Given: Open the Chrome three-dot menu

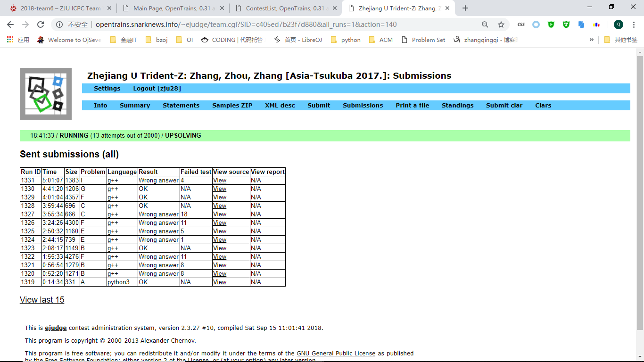Looking at the screenshot, I should 634,25.
